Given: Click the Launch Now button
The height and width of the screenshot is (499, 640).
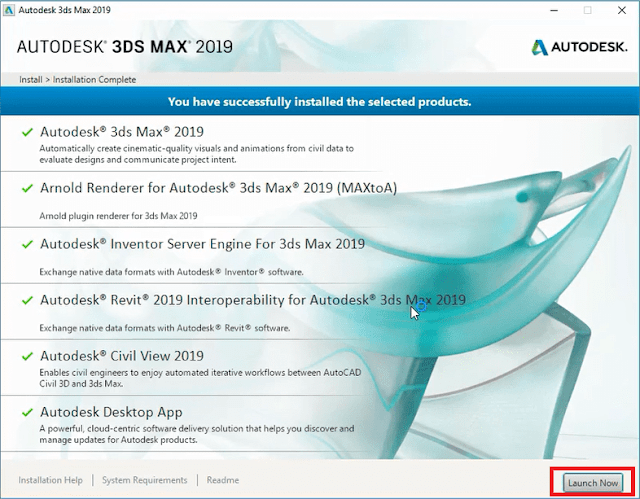Looking at the screenshot, I should click(593, 483).
